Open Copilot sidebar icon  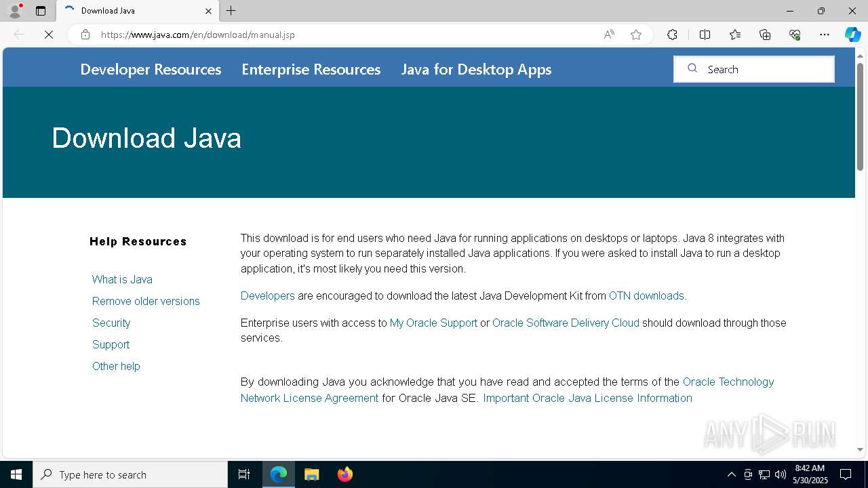click(852, 35)
